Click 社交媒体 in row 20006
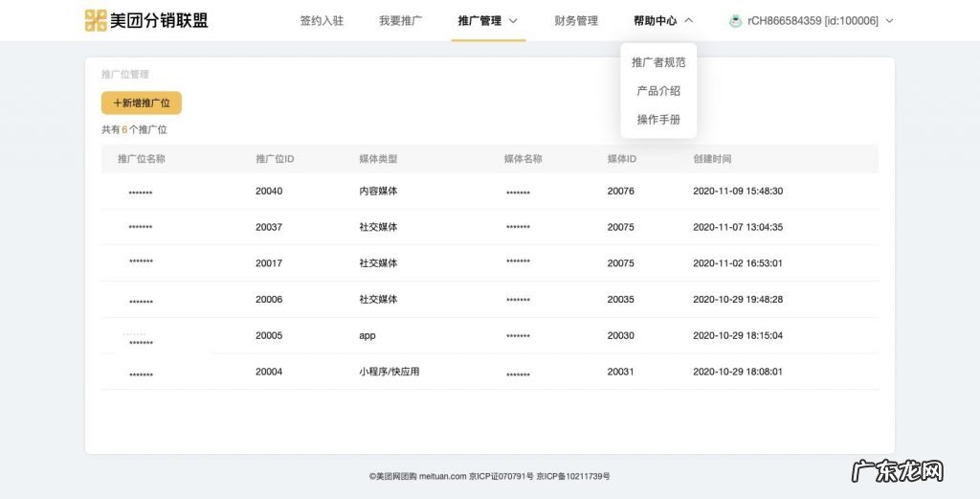 coord(378,300)
